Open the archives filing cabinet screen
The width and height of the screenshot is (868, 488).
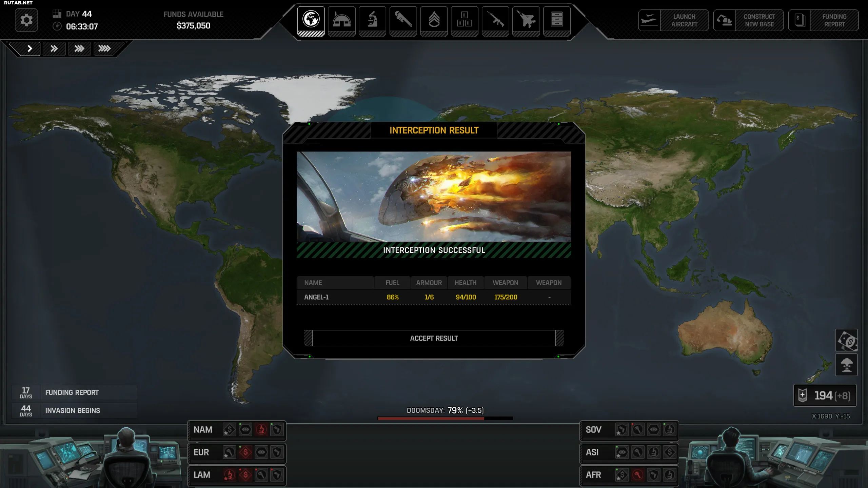pyautogui.click(x=556, y=20)
